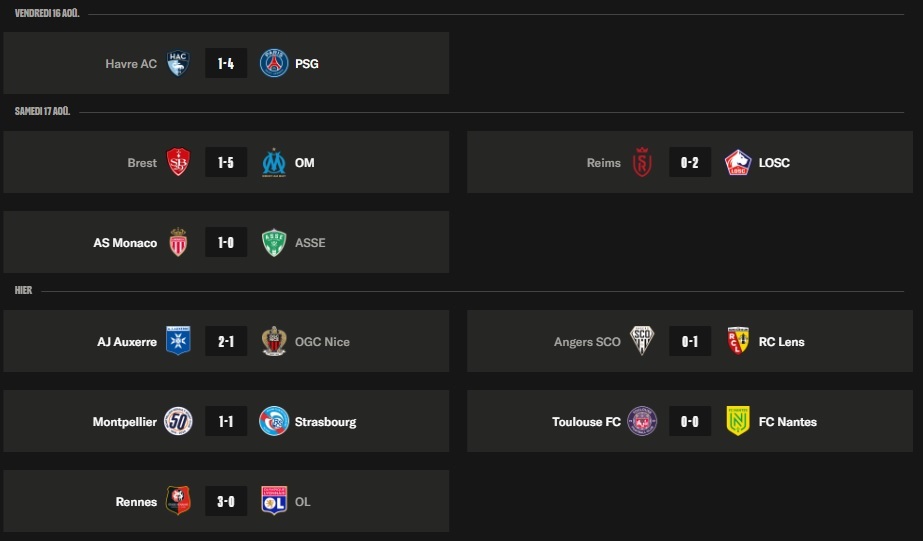
Task: Open the Stade Rennais crest
Action: click(x=178, y=501)
